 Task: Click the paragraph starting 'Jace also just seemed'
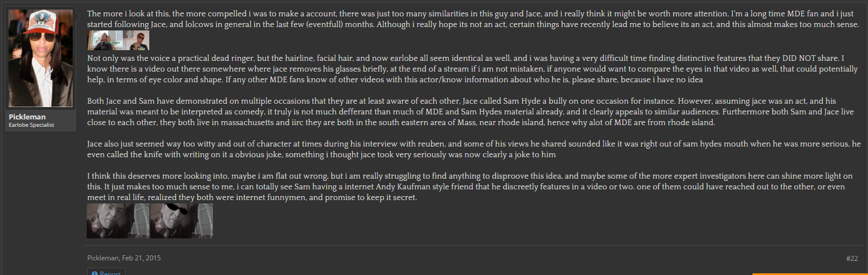pyautogui.click(x=474, y=149)
